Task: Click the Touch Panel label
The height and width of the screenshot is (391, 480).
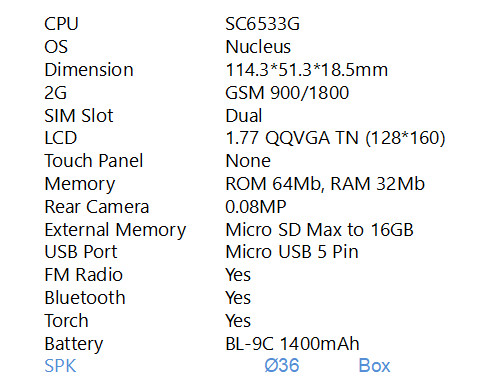Action: (x=94, y=161)
